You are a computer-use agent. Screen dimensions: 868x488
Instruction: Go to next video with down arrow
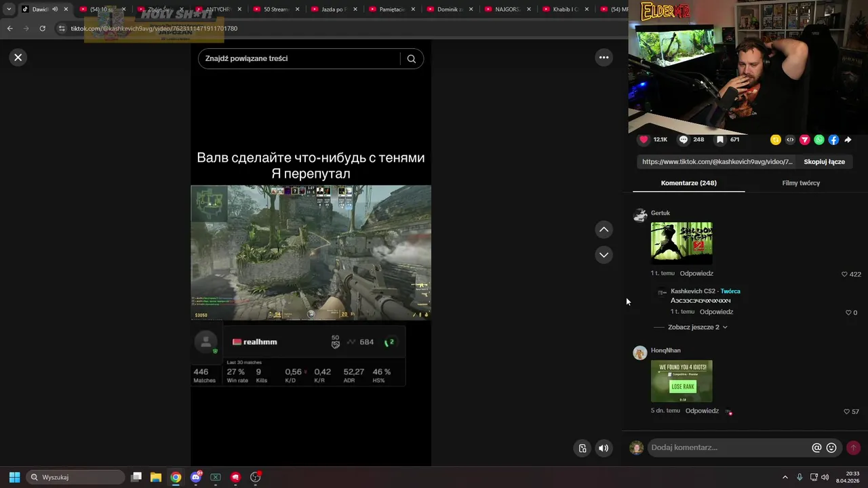point(604,255)
